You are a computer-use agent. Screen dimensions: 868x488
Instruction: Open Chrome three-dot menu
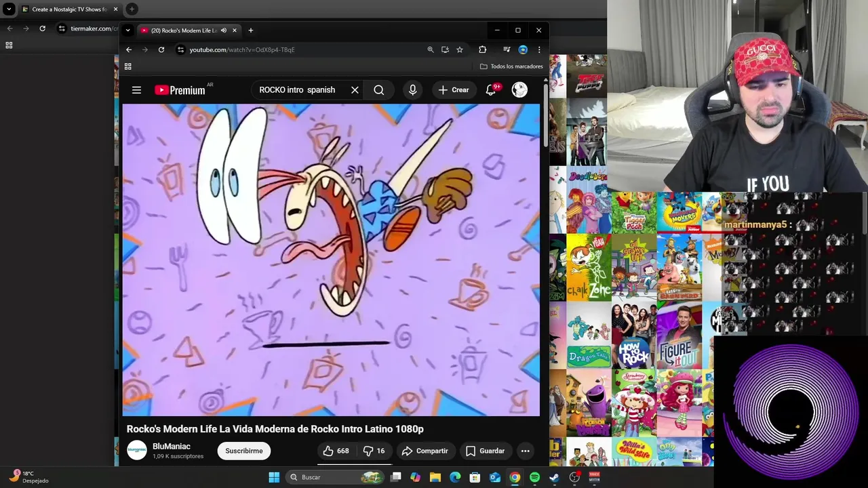pos(539,49)
